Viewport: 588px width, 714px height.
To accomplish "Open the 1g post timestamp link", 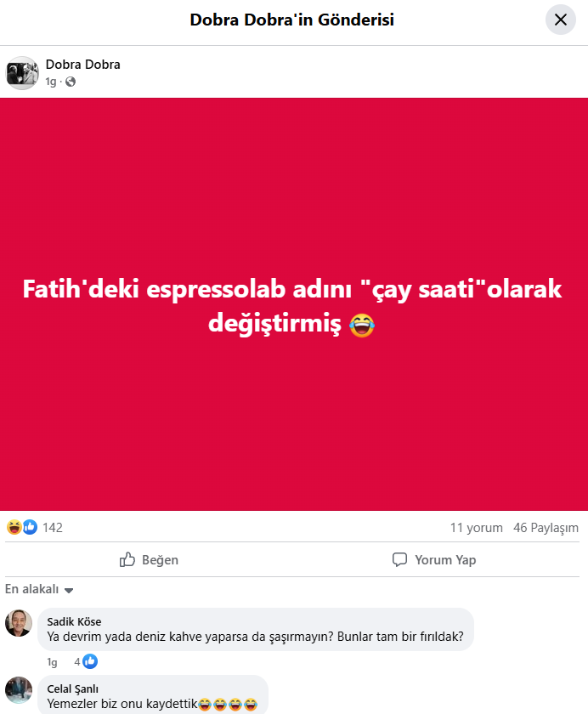I will tap(50, 82).
